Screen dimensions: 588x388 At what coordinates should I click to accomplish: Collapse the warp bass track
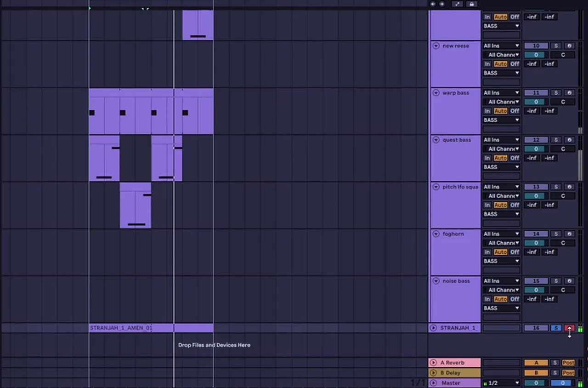coord(436,93)
